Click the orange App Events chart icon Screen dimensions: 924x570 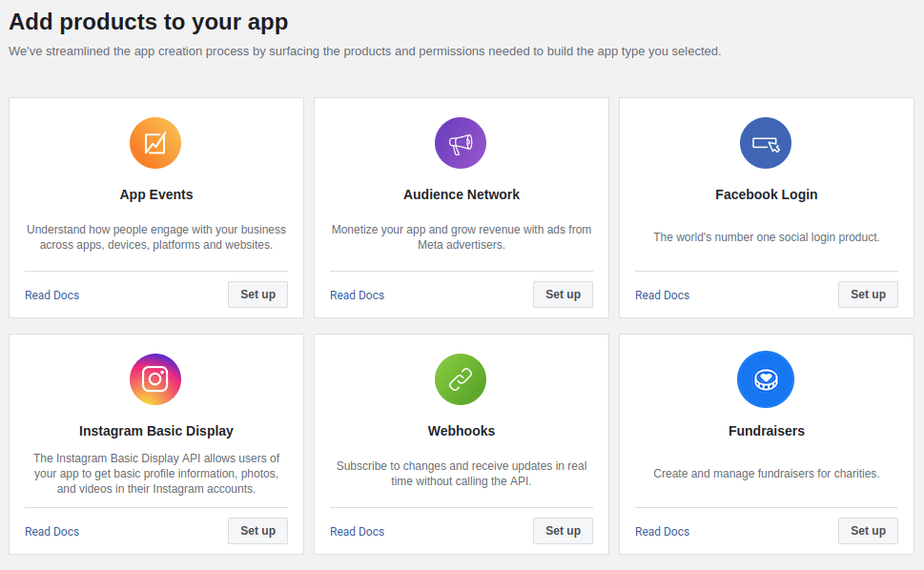(155, 143)
